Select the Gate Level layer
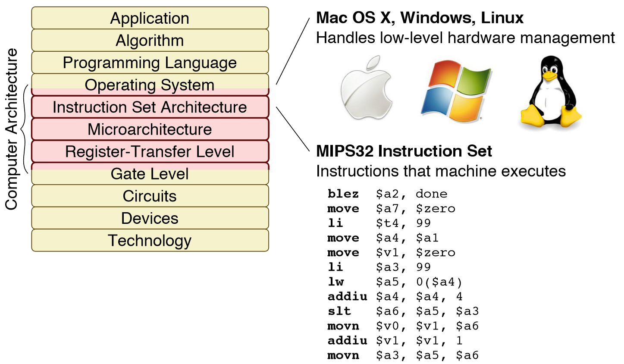This screenshot has width=624, height=364. [x=150, y=174]
